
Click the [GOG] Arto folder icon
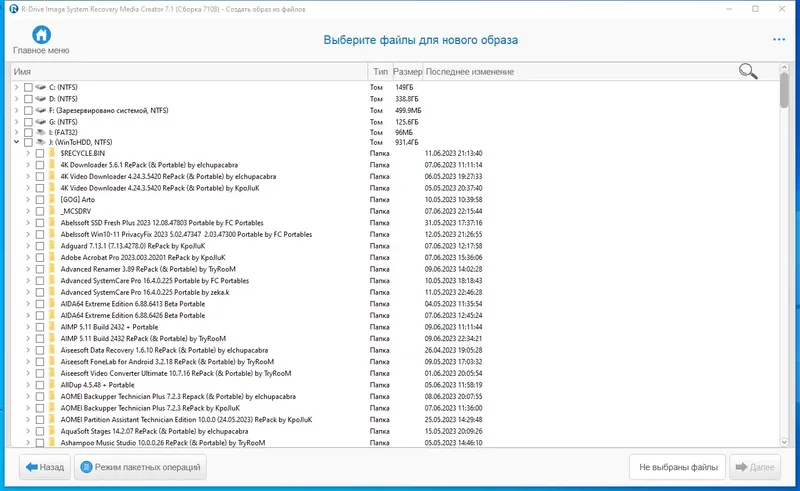(x=52, y=200)
